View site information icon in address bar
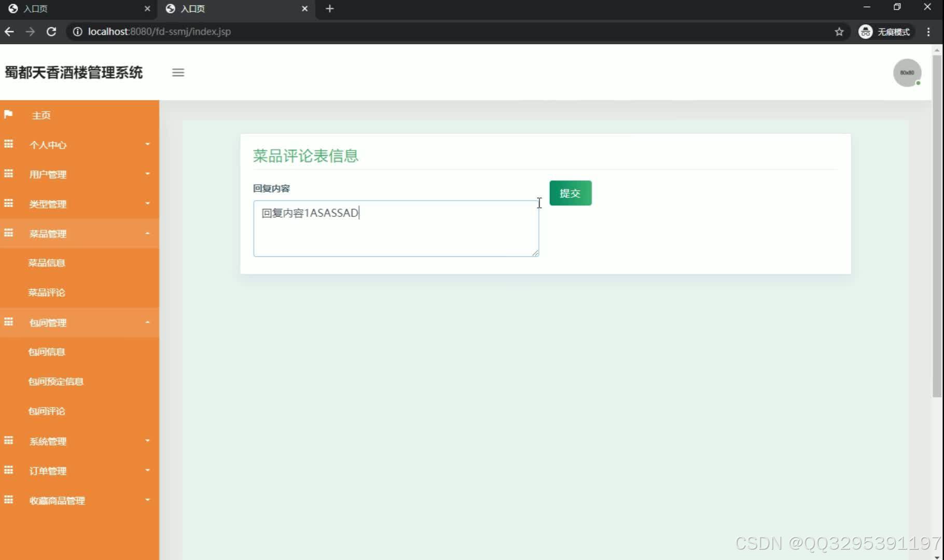 (x=77, y=32)
